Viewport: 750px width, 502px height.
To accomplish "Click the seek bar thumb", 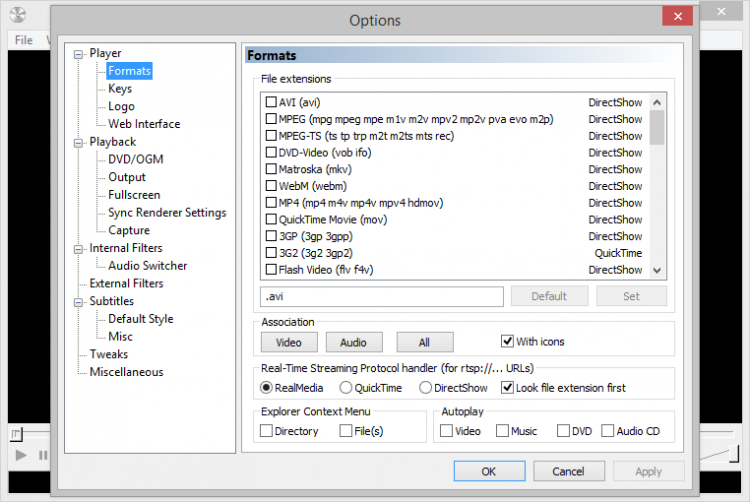I will [x=15, y=434].
